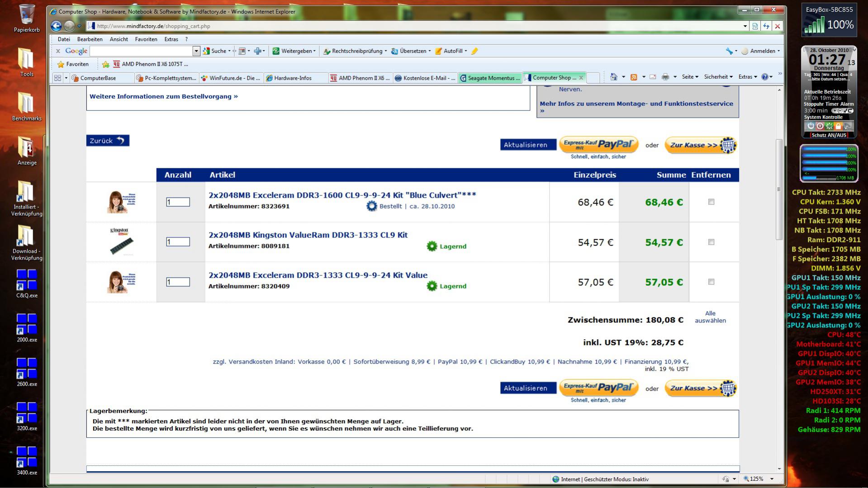Close the Google toolbar with its X
This screenshot has width=868, height=488.
click(58, 51)
